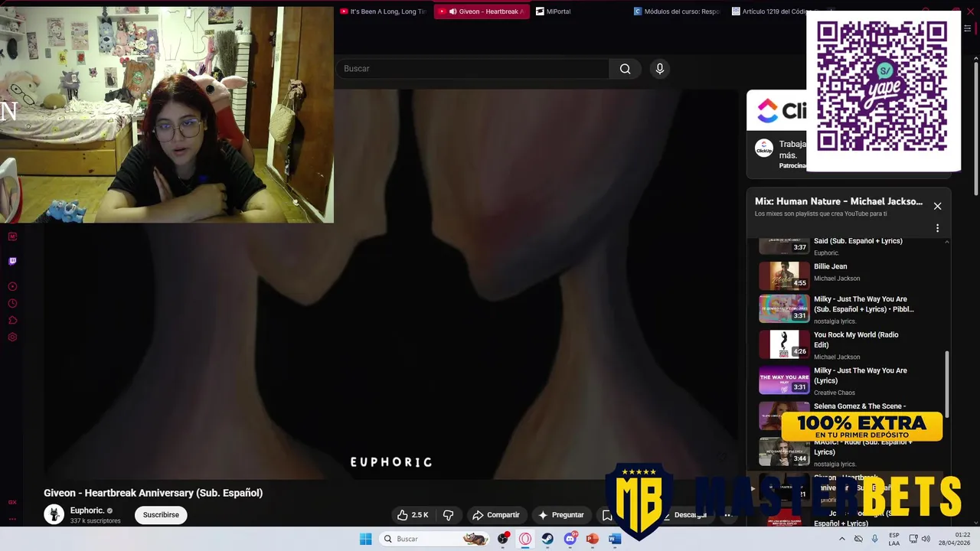This screenshot has width=980, height=551.
Task: Open OBS Studio from the taskbar
Action: tap(503, 539)
